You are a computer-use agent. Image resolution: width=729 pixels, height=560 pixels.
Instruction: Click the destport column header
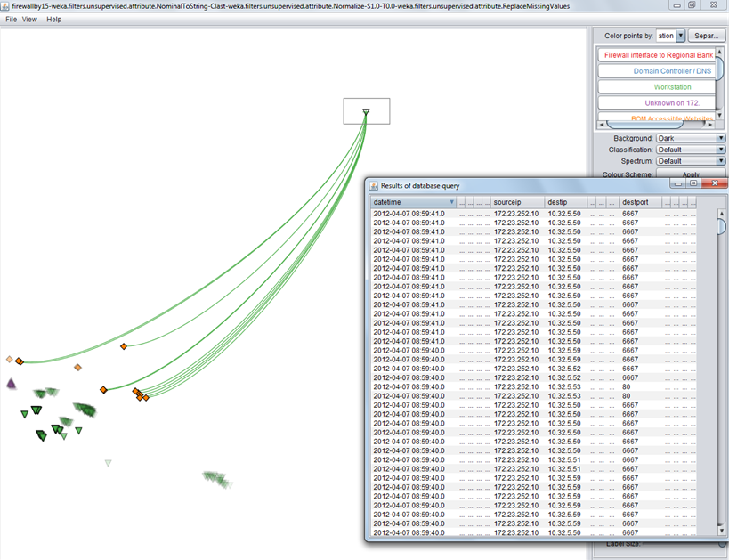coord(641,202)
